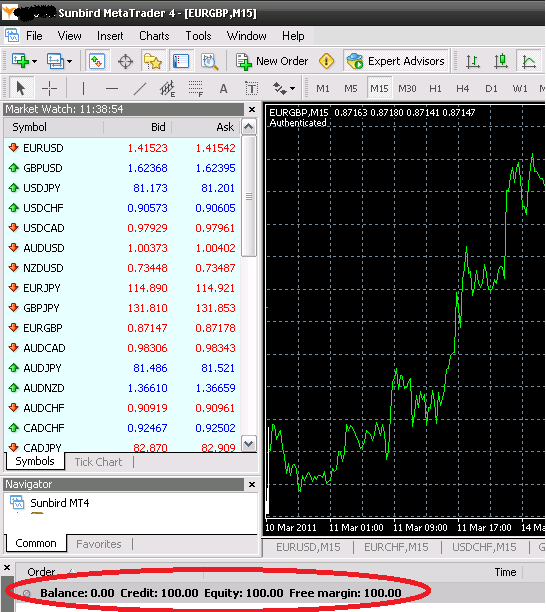Screen dimensions: 546x612
Task: Open the New Chart dropdown arrow
Action: pos(34,61)
